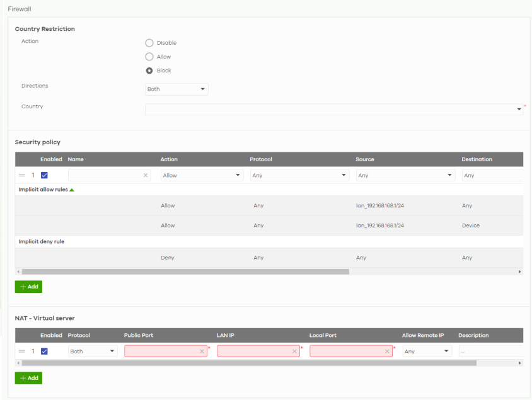Viewport: 532px width, 400px height.
Task: Select the Disable action radio button
Action: click(149, 43)
